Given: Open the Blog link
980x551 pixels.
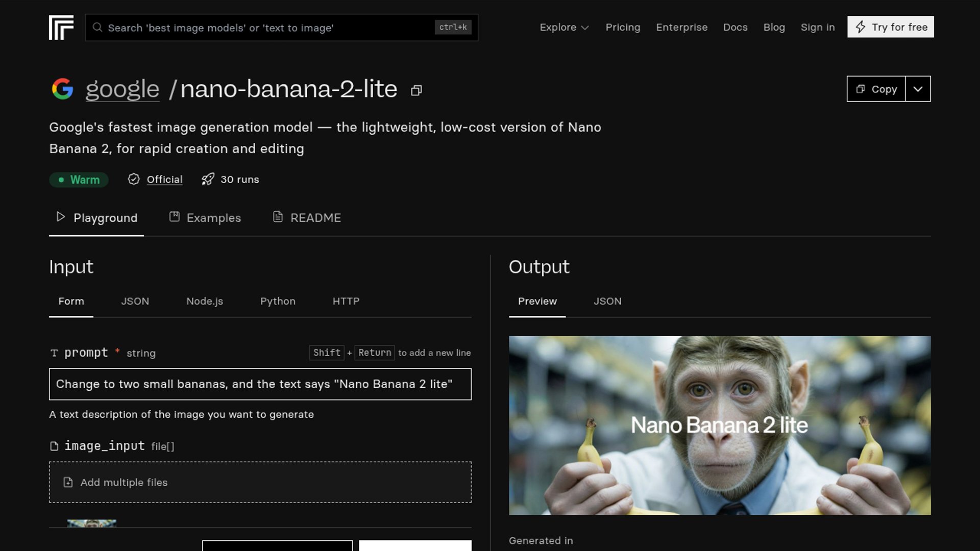Looking at the screenshot, I should 774,28.
